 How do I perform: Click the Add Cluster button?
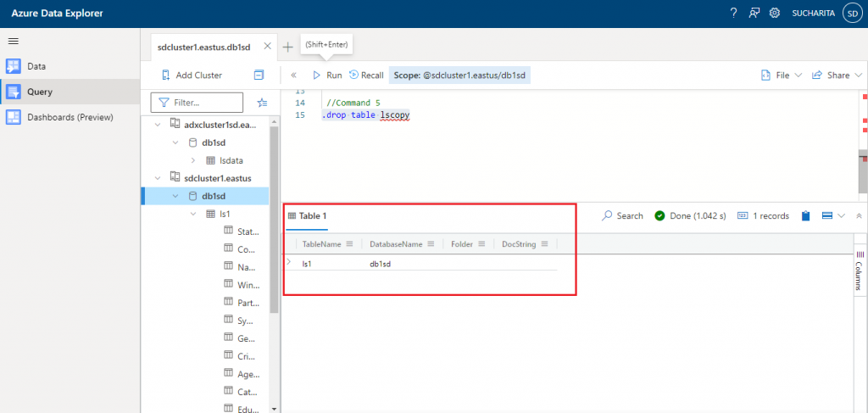(x=192, y=75)
